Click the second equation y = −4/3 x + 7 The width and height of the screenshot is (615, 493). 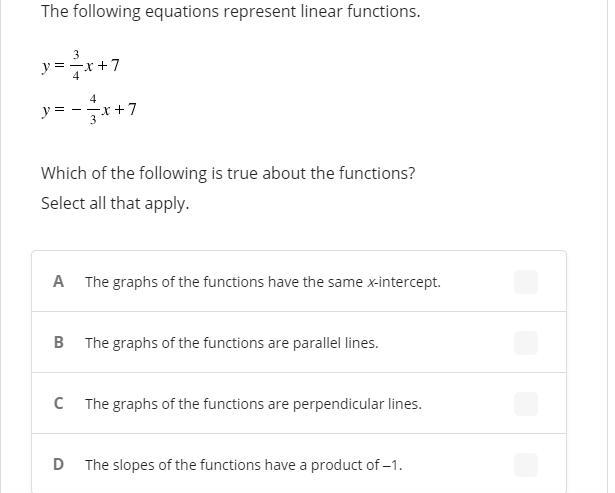[x=89, y=109]
